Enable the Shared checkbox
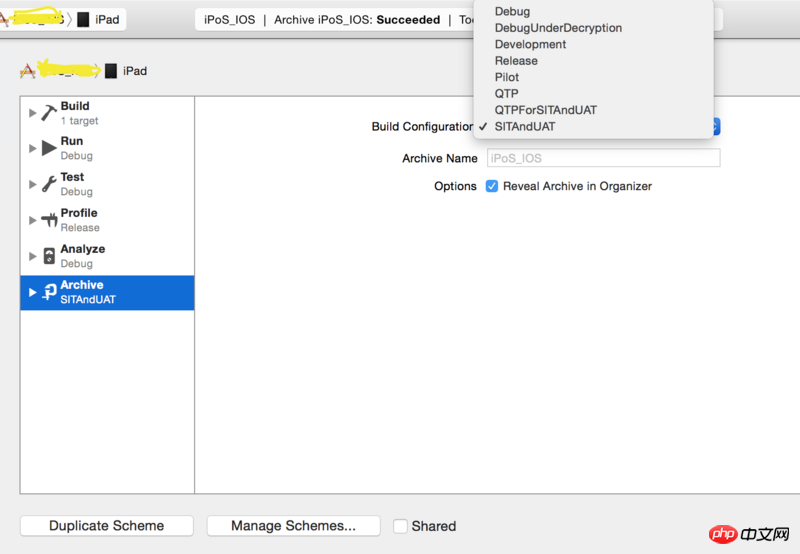Image resolution: width=800 pixels, height=554 pixels. tap(401, 526)
